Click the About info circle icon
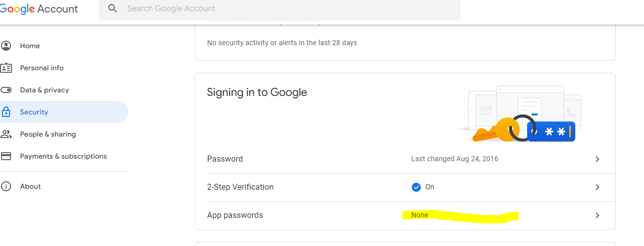Viewport: 644px width, 246px height. (6, 186)
